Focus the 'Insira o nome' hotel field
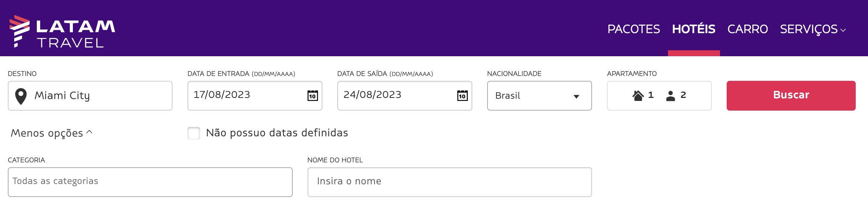Image resolution: width=868 pixels, height=216 pixels. (x=450, y=182)
